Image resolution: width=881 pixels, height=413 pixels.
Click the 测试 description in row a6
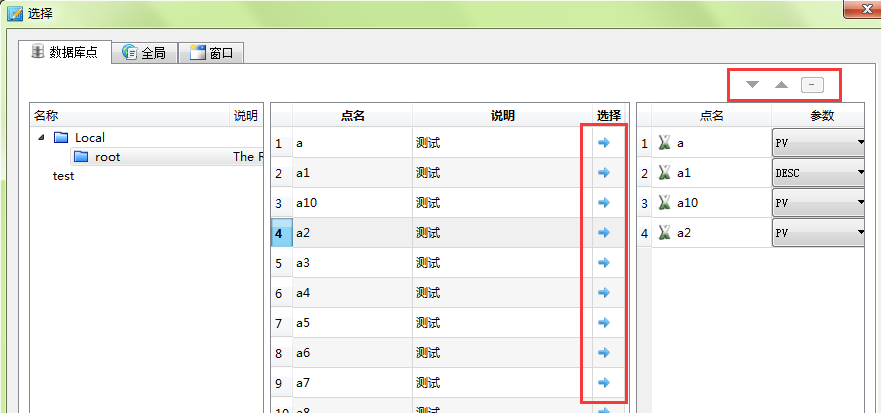[x=428, y=353]
